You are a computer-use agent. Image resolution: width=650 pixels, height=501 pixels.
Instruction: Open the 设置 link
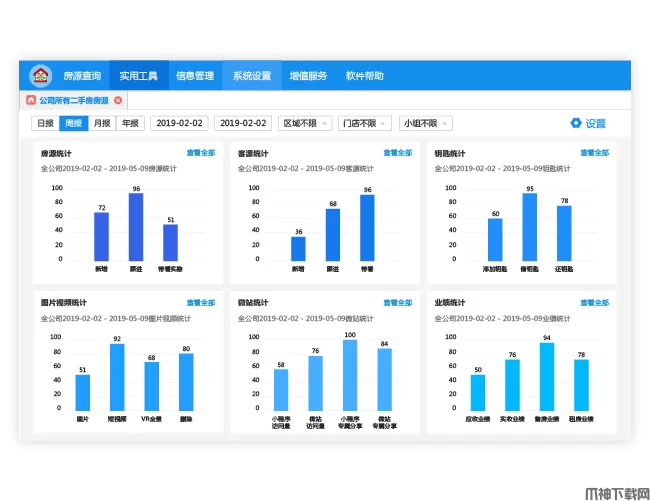tap(595, 123)
